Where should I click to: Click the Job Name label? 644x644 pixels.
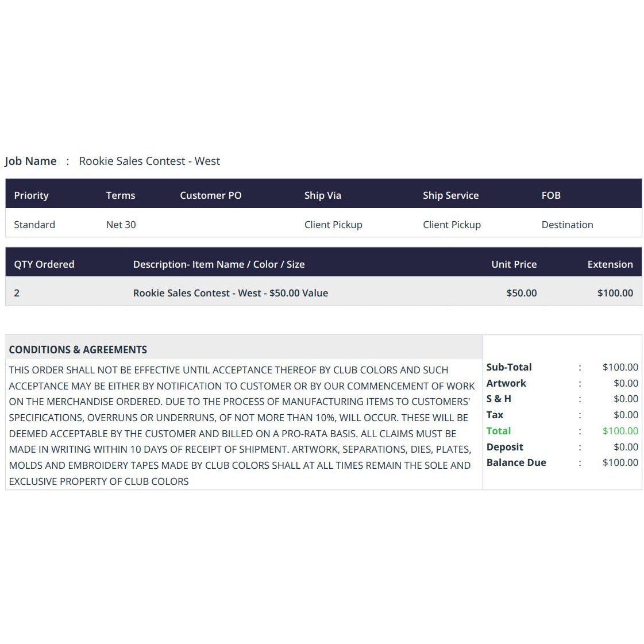[31, 161]
